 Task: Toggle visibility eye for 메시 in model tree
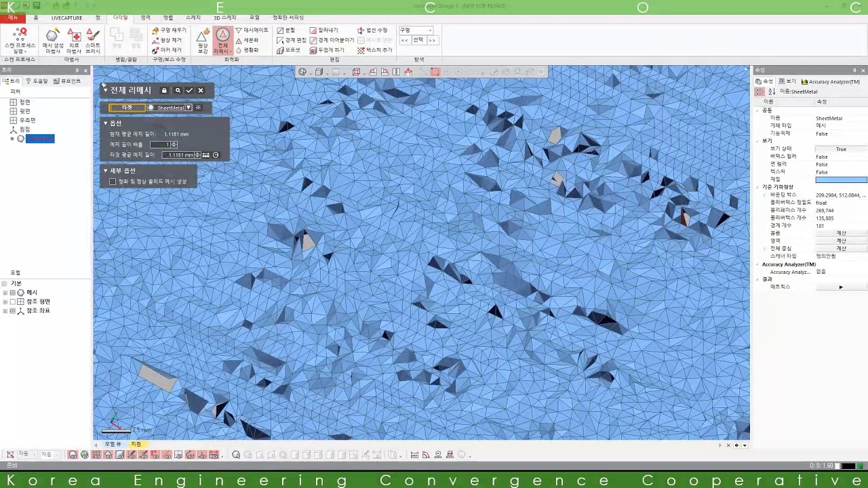13,293
